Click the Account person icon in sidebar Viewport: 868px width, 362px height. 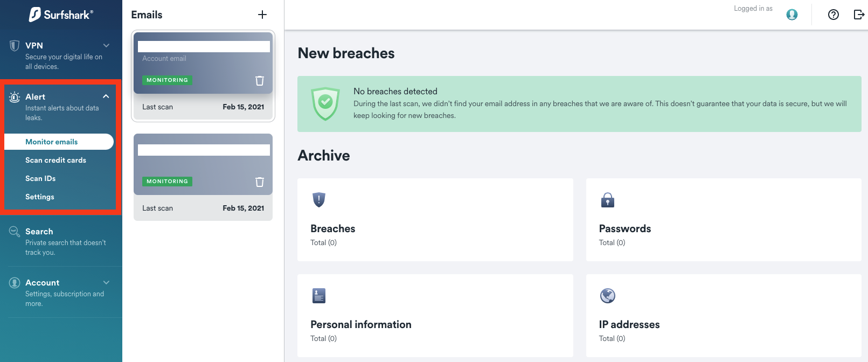(x=15, y=283)
